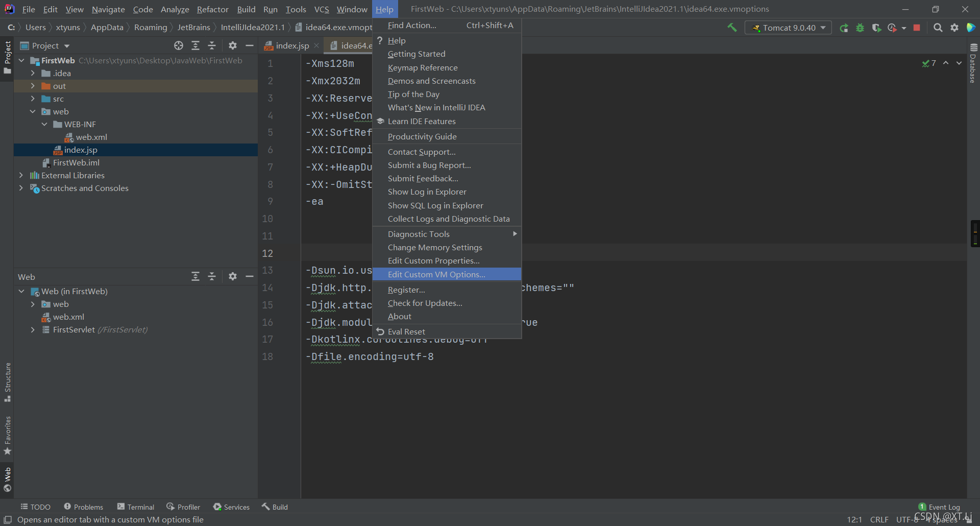The width and height of the screenshot is (980, 526).
Task: Open the Services tool window
Action: [x=231, y=507]
